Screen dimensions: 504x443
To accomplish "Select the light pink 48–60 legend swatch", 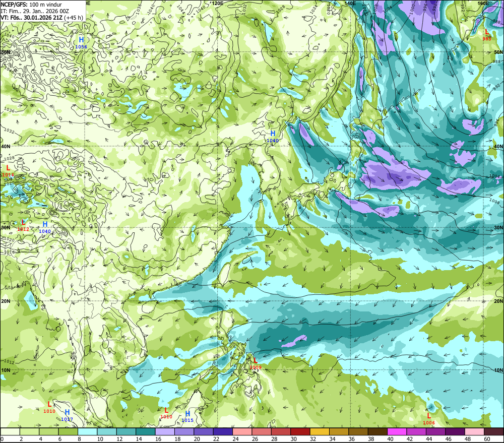I will coord(474,431).
